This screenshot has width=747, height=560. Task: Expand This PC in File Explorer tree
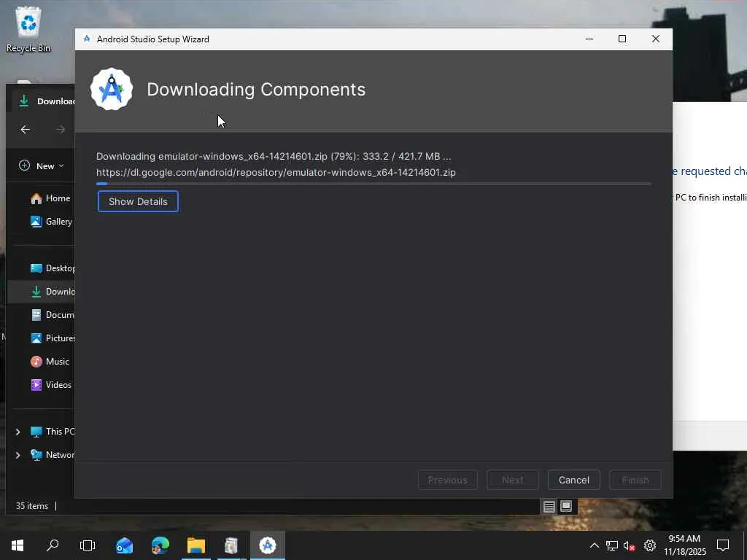pyautogui.click(x=18, y=432)
